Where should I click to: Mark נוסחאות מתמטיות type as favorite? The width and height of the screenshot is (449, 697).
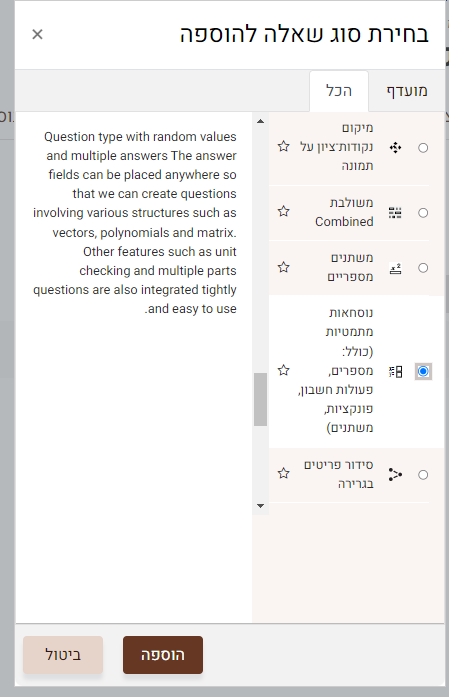point(284,370)
